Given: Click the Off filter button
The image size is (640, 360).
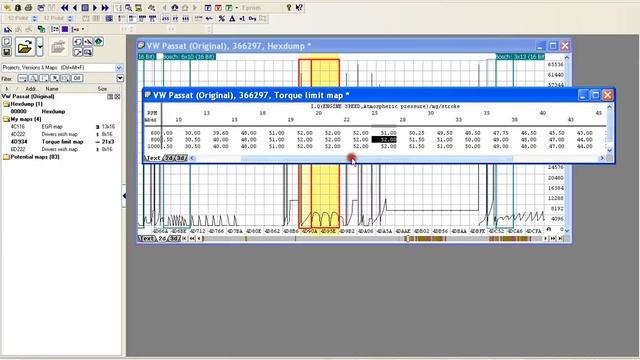Looking at the screenshot, I should 77,78.
